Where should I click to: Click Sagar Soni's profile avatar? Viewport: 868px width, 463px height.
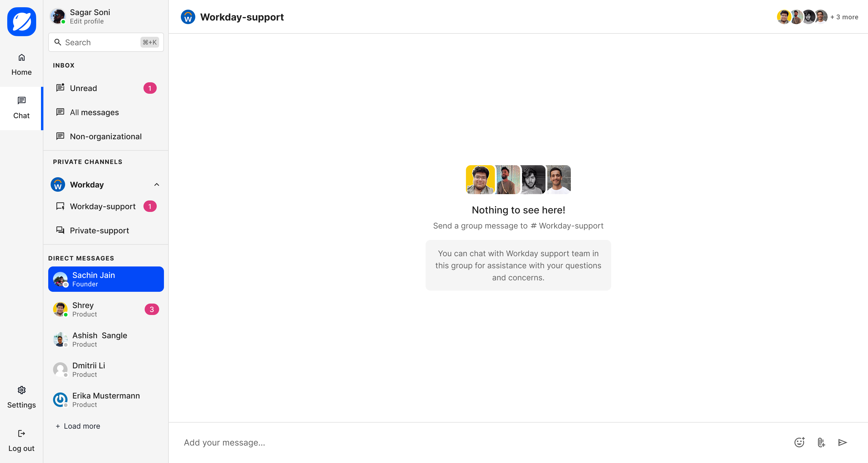58,16
